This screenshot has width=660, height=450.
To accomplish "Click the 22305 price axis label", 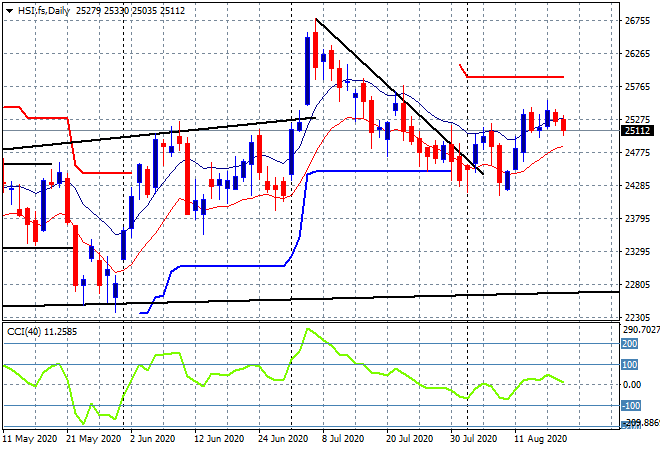I will (x=637, y=317).
